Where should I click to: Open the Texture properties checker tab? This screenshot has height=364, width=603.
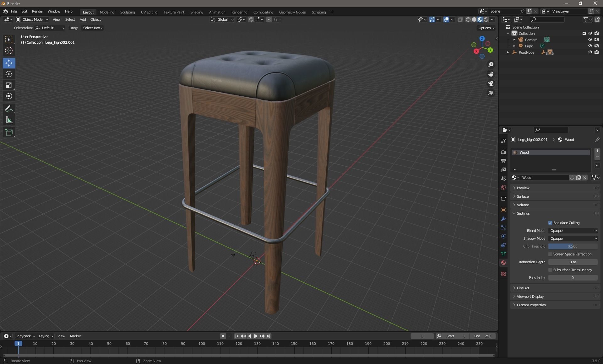(503, 274)
